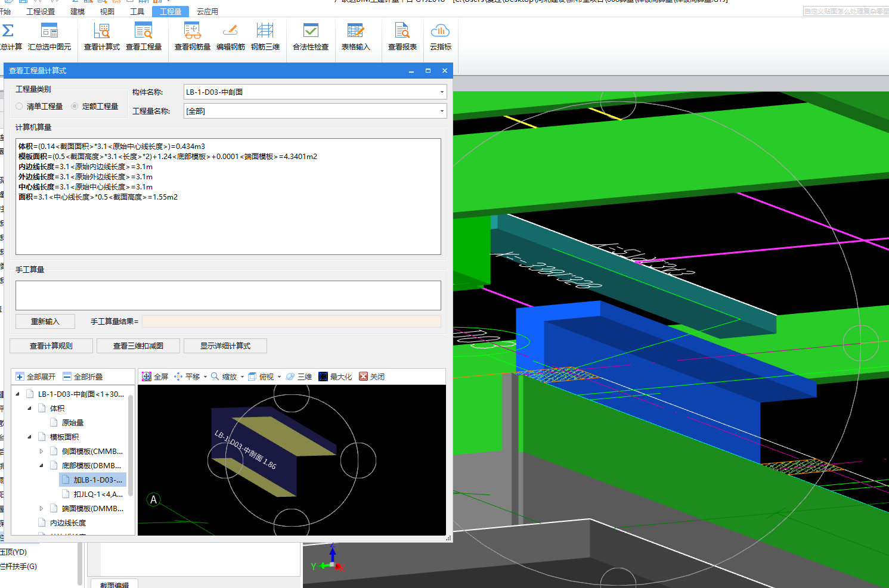Click 全部折叠 collapse-all icon

(x=67, y=377)
